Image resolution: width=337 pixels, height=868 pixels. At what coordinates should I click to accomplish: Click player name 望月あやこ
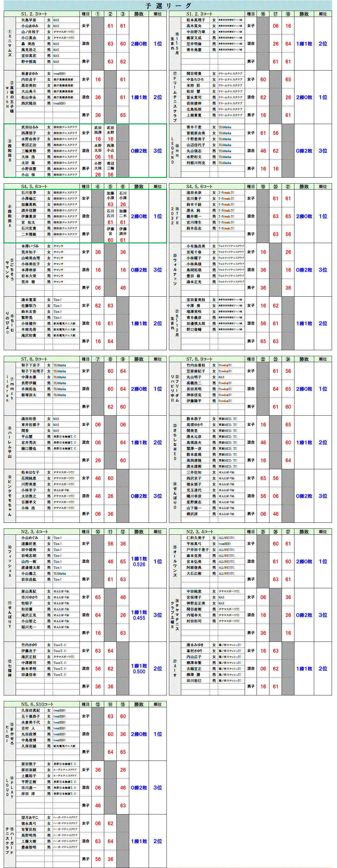click(30, 818)
